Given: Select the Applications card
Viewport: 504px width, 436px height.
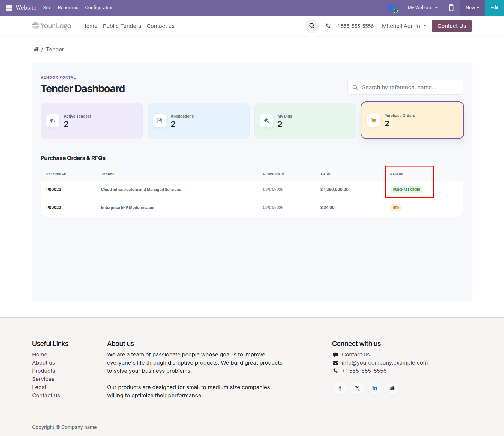Looking at the screenshot, I should click(199, 121).
